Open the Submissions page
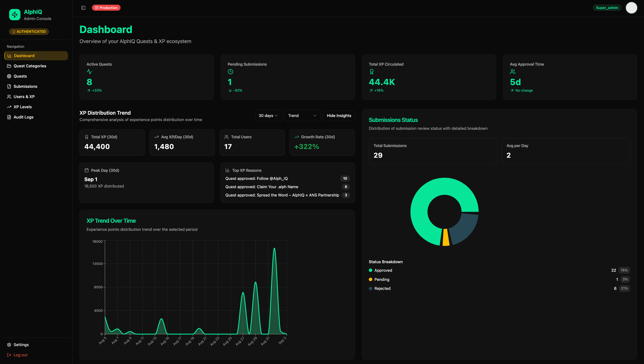Viewport: 644px width, 364px height. click(36, 87)
